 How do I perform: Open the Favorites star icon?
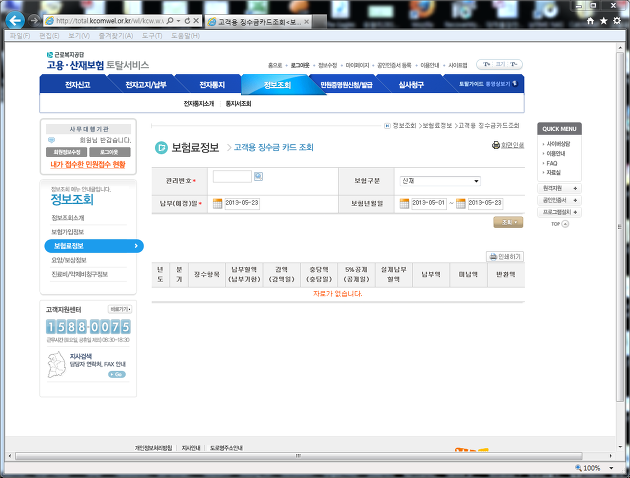point(603,21)
